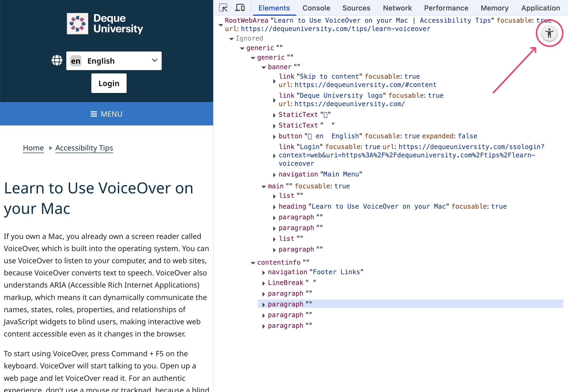Open the Home breadcrumb link
This screenshot has height=392, width=568.
click(x=33, y=148)
